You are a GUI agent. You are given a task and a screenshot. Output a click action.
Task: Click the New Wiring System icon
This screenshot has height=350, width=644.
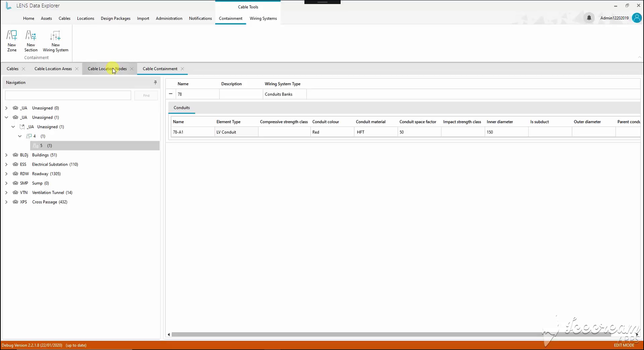pos(56,41)
